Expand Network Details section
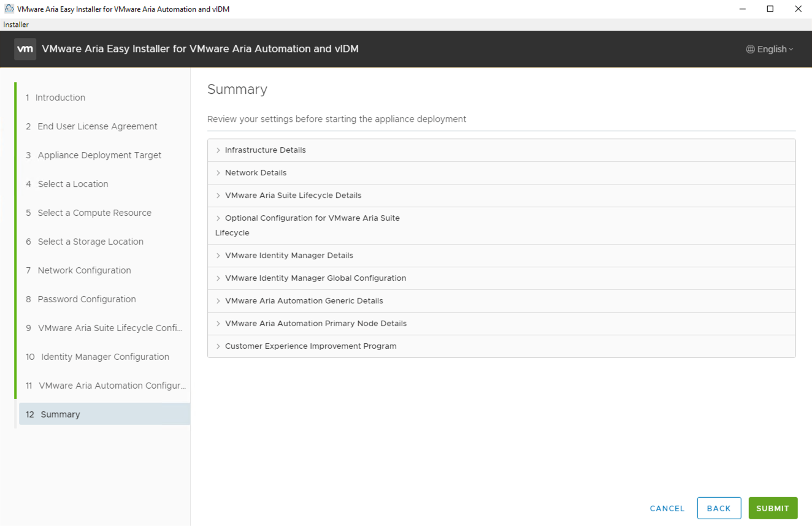812x526 pixels. [502, 173]
